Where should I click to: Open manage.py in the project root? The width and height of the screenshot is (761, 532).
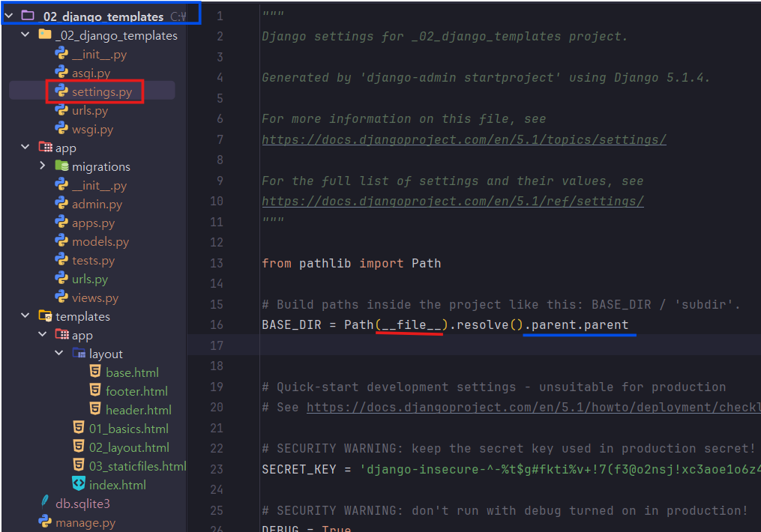coord(85,522)
